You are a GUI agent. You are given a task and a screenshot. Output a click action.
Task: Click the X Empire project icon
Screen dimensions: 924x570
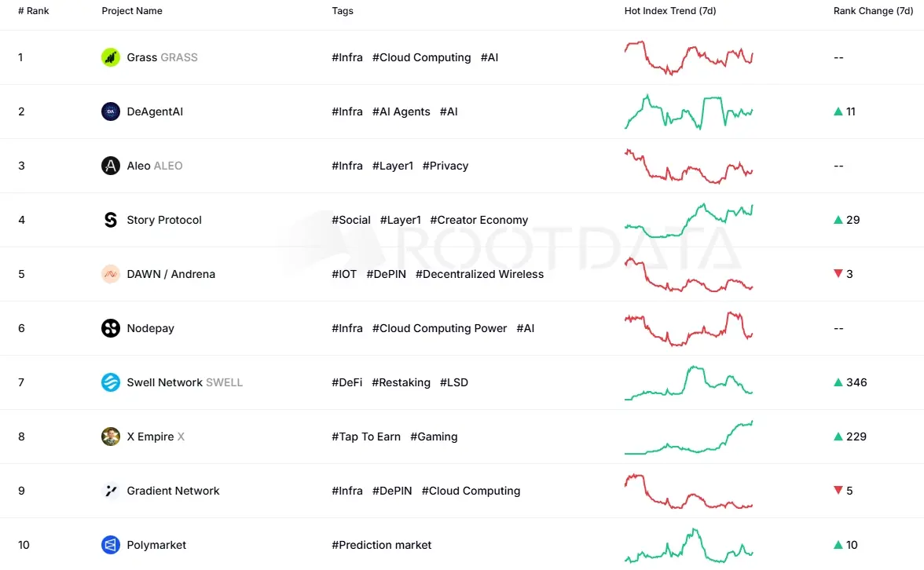[110, 437]
